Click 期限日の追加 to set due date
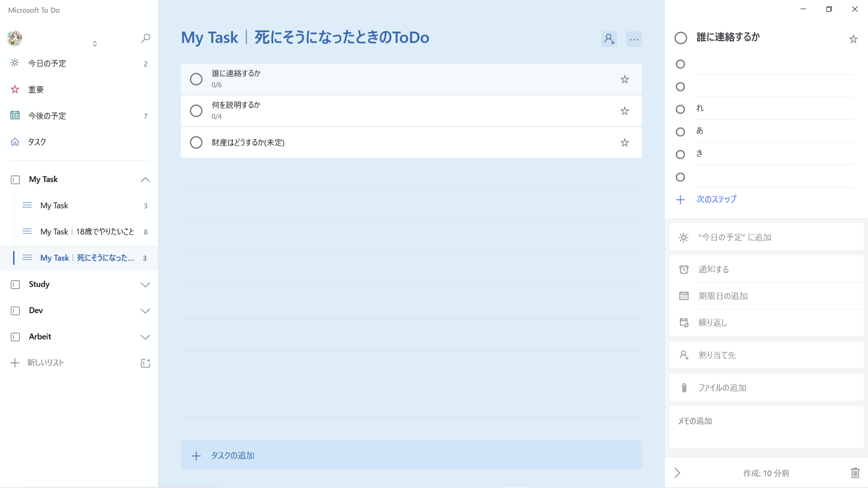Image resolution: width=868 pixels, height=488 pixels. [x=723, y=296]
